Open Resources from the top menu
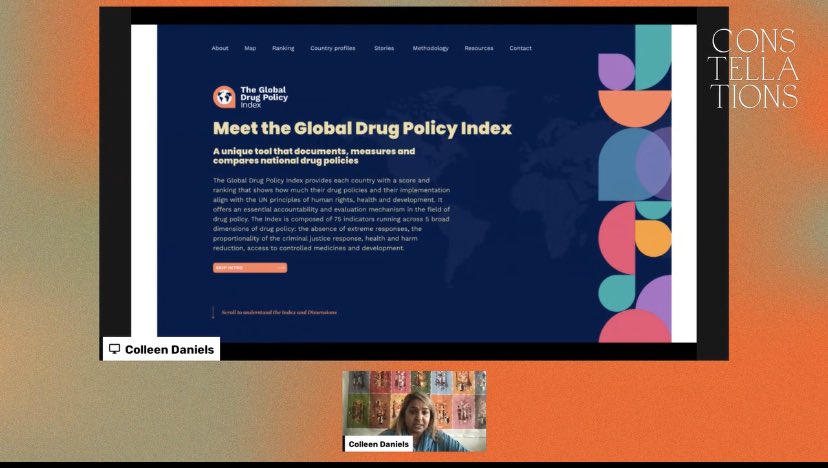The height and width of the screenshot is (468, 828). (479, 48)
